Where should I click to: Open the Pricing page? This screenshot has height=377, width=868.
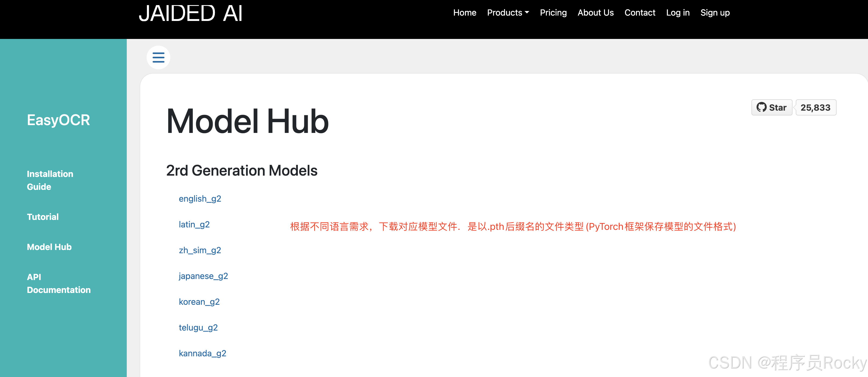pyautogui.click(x=553, y=13)
